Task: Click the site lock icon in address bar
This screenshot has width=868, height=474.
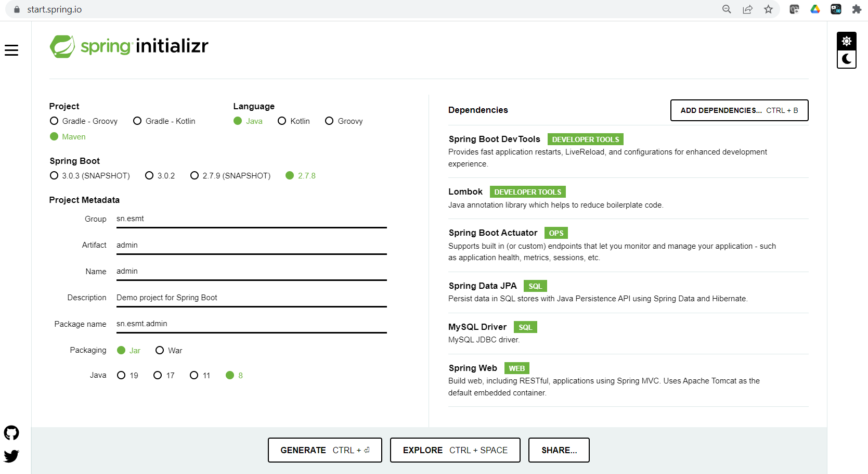Action: (x=17, y=9)
